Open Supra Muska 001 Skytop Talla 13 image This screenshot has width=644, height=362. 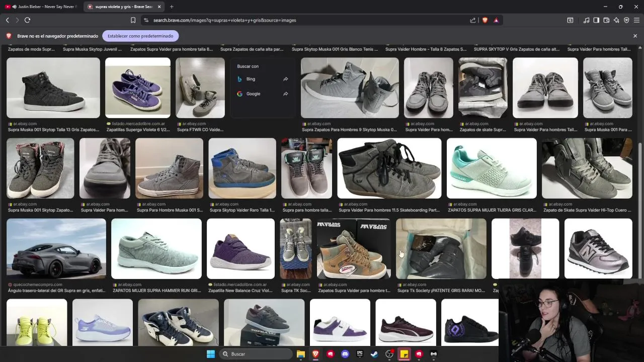(53, 87)
